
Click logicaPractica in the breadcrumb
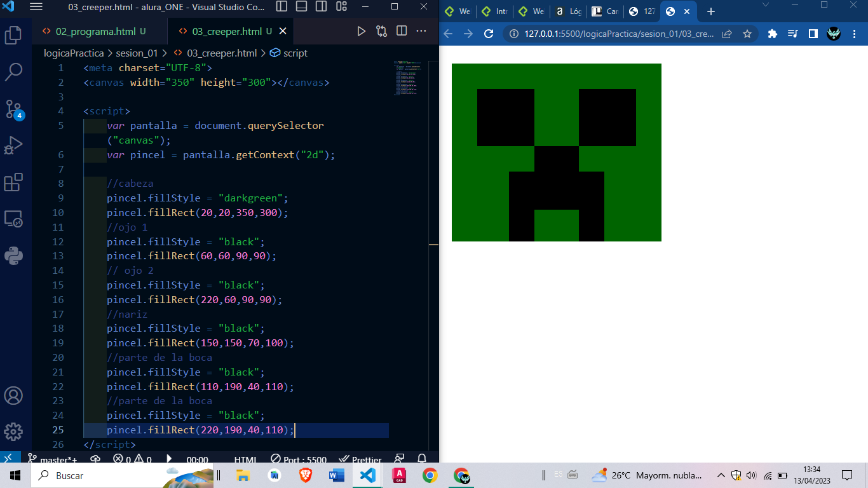(x=74, y=53)
